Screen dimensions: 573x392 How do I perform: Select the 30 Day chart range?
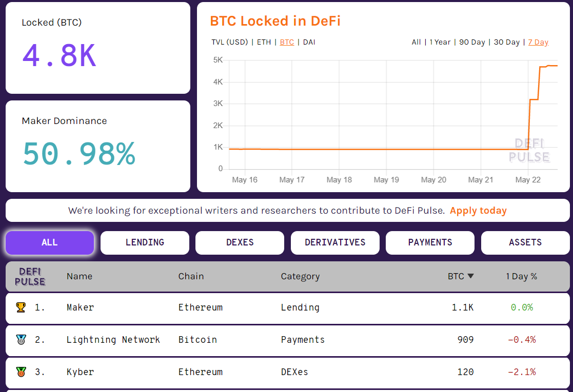click(x=507, y=42)
